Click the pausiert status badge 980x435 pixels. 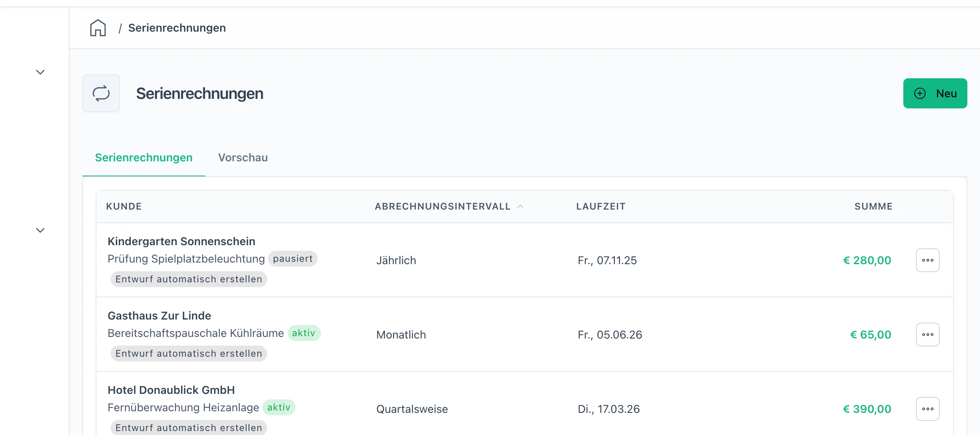[293, 259]
